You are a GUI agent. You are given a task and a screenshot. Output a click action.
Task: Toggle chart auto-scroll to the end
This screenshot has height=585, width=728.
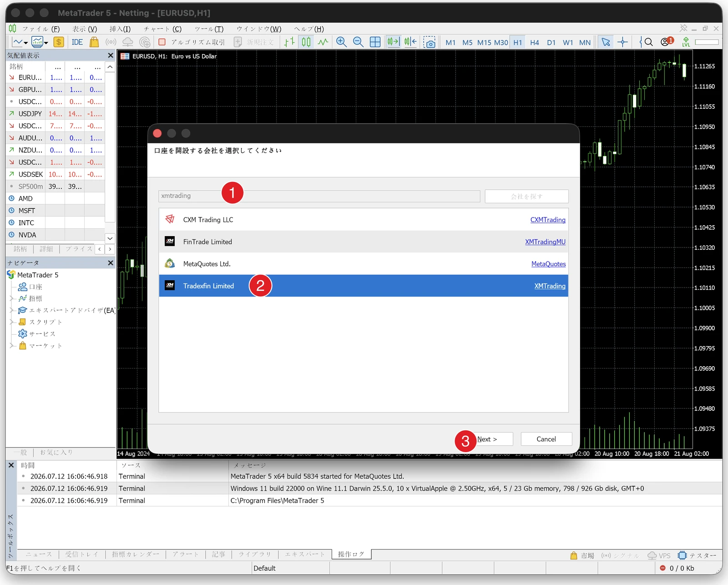tap(393, 42)
